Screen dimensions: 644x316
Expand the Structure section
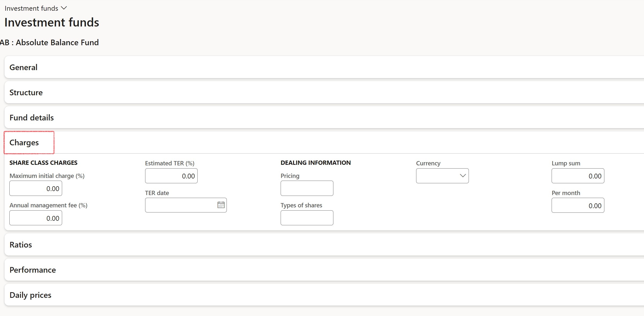click(x=324, y=92)
